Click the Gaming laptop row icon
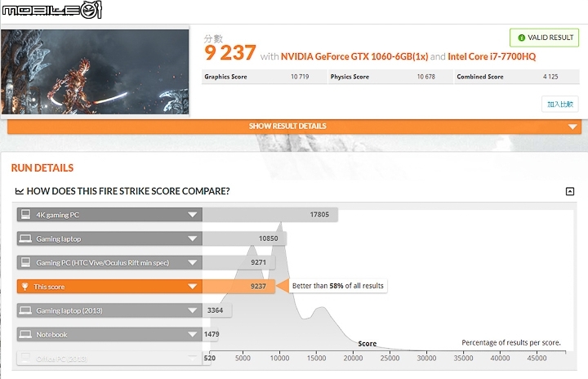588x379 pixels. pos(25,239)
